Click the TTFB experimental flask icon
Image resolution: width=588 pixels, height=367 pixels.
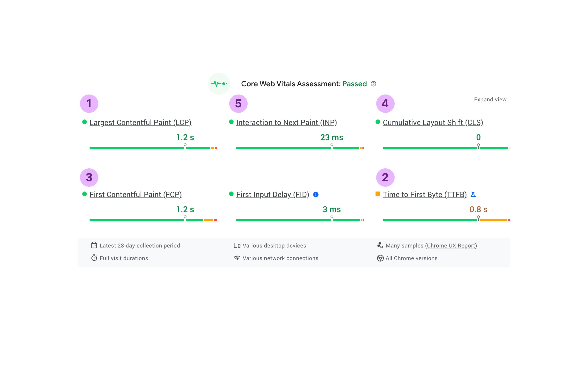(473, 195)
